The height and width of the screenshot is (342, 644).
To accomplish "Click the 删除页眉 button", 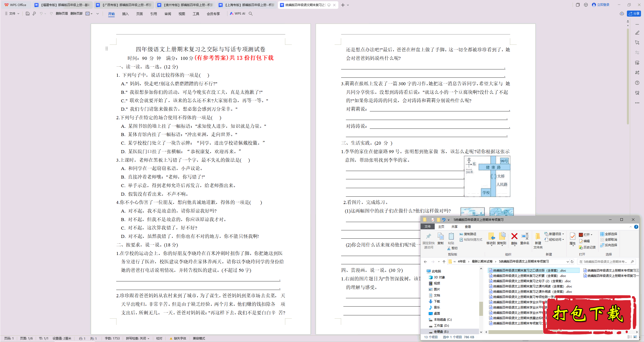I will coord(62,14).
